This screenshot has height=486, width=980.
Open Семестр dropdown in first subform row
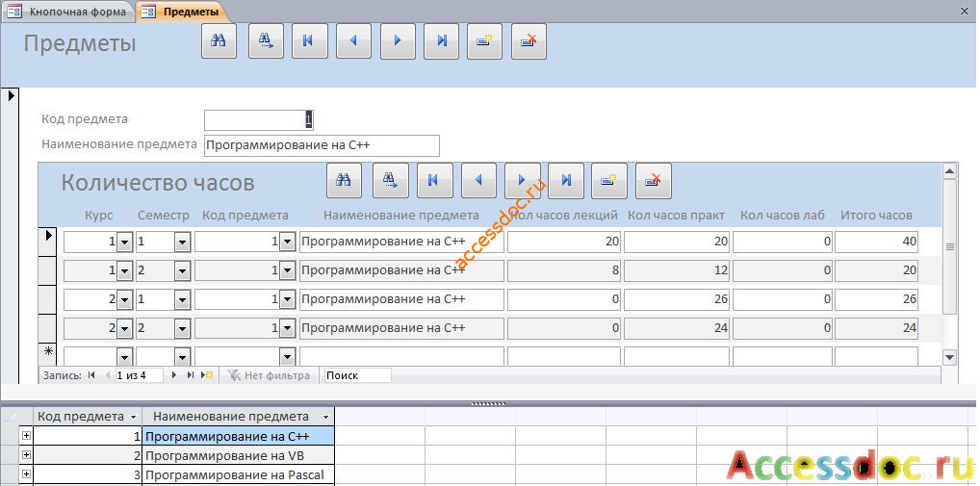pos(183,242)
